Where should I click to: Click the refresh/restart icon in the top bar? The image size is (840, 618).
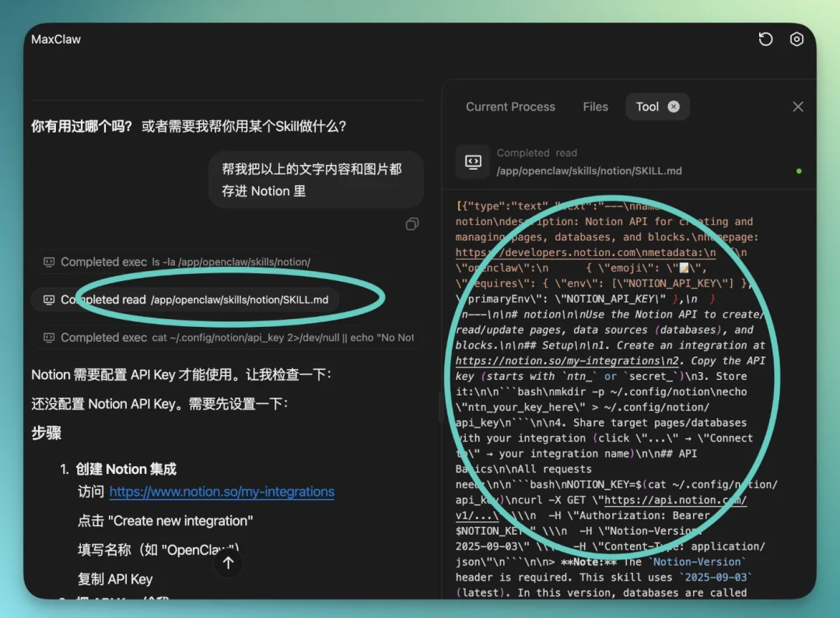[765, 39]
